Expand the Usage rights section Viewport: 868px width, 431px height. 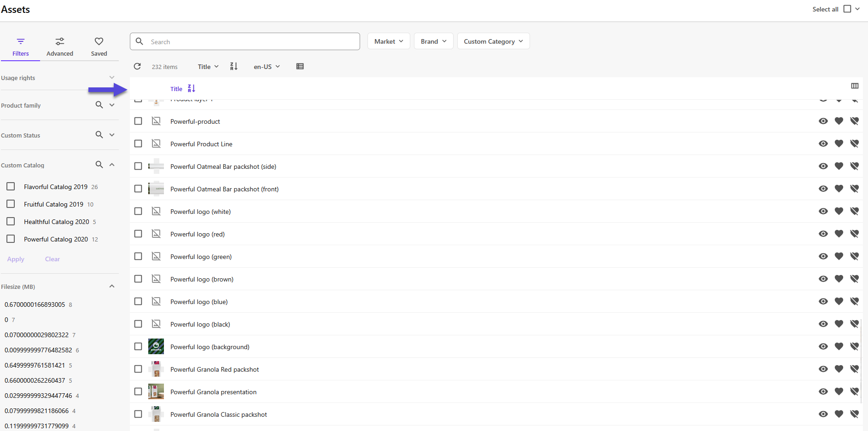click(111, 77)
